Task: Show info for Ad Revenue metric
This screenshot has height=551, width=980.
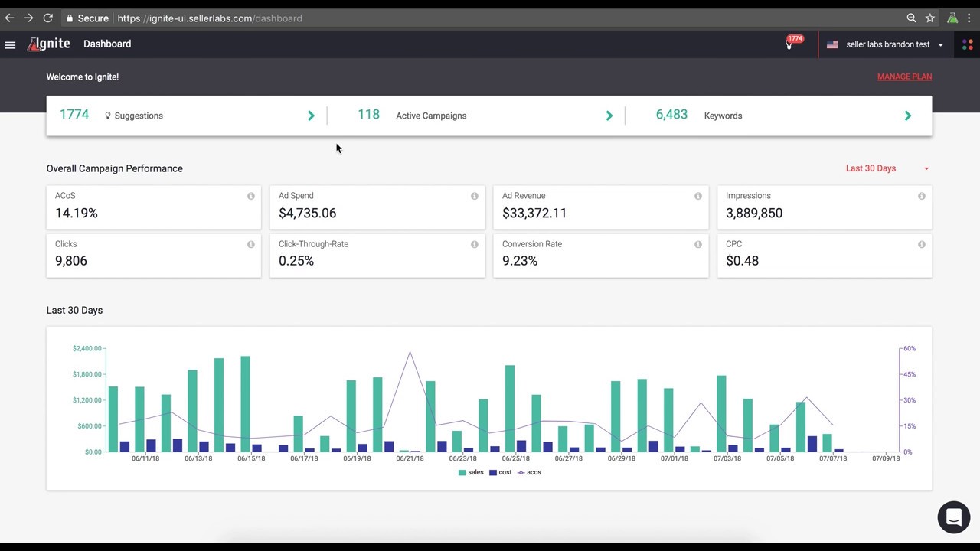Action: [697, 196]
